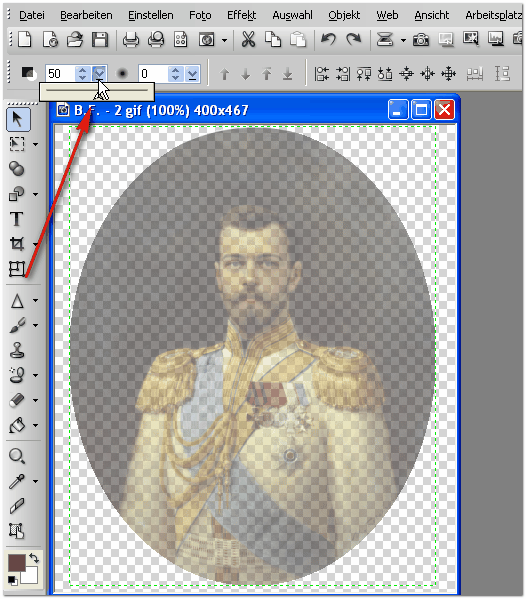The width and height of the screenshot is (526, 599).
Task: Click the Paste clipboard icon
Action: (298, 40)
